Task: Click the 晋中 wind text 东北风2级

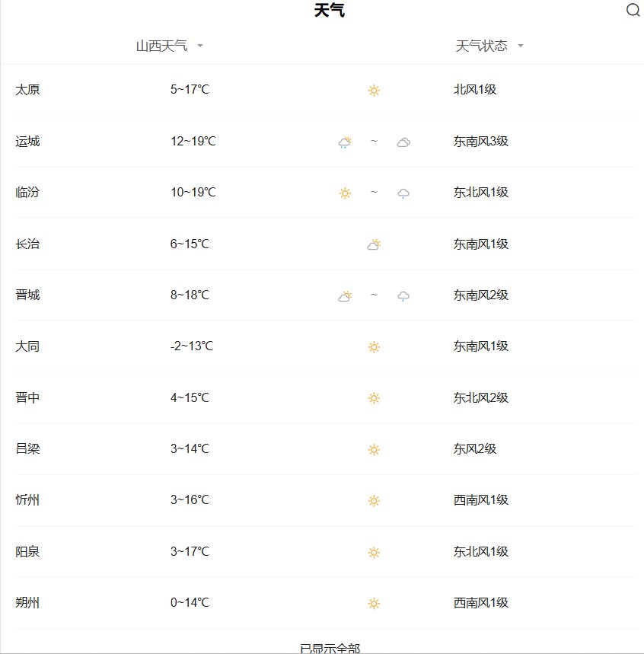Action: [x=481, y=397]
